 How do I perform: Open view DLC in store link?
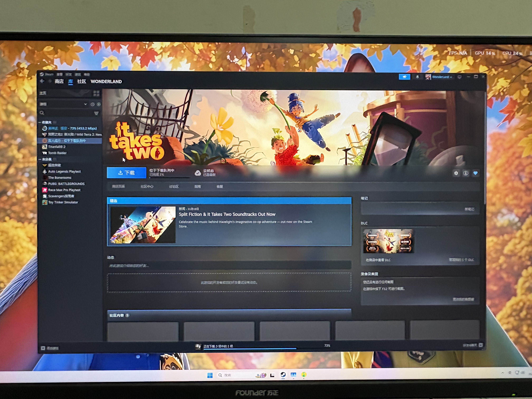378,260
